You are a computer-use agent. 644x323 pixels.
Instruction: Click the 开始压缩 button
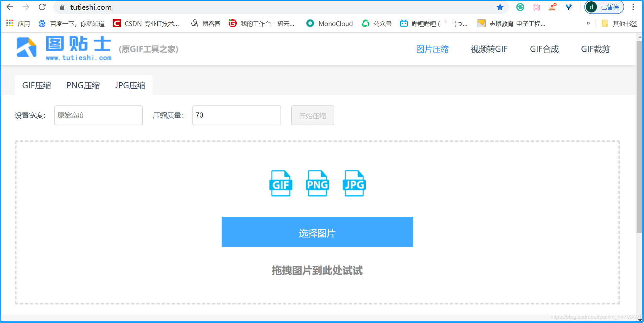(x=313, y=116)
